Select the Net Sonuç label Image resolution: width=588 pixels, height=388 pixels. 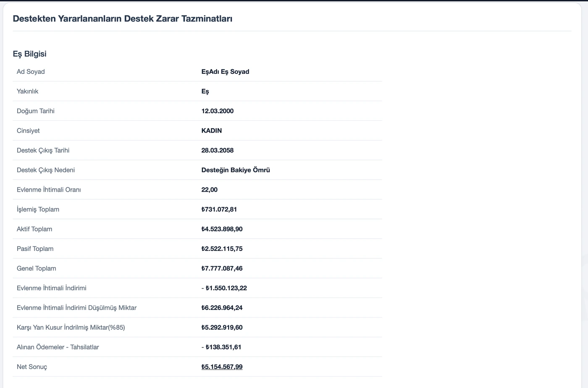32,367
